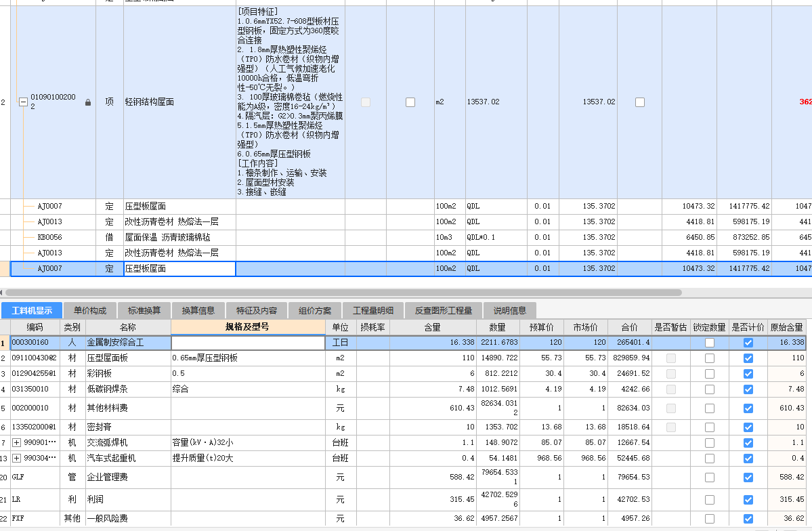The height and width of the screenshot is (531, 812).
Task: Click the 规格及型号 edit field of 金属制安综合工
Action: coord(248,343)
